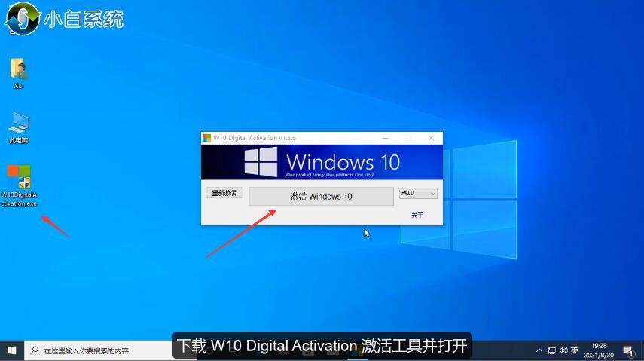Open the notification action center
This screenshot has height=361, width=644.
tap(628, 351)
